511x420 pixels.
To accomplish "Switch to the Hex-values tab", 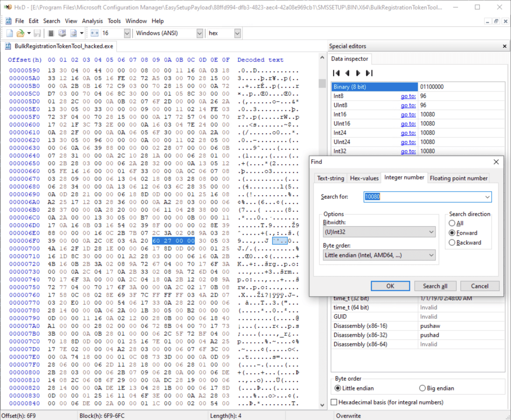I will [364, 178].
